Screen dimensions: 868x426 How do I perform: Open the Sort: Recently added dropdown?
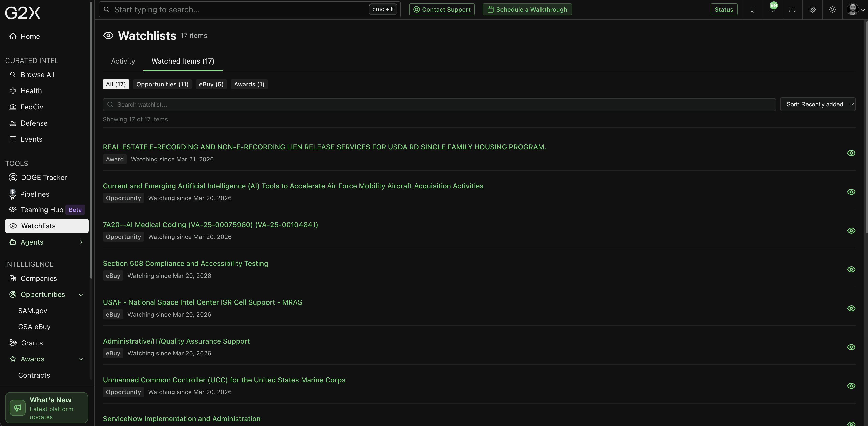pyautogui.click(x=818, y=105)
